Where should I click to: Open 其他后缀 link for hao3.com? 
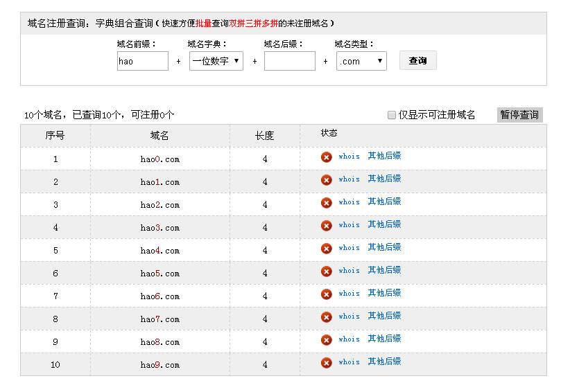[385, 224]
